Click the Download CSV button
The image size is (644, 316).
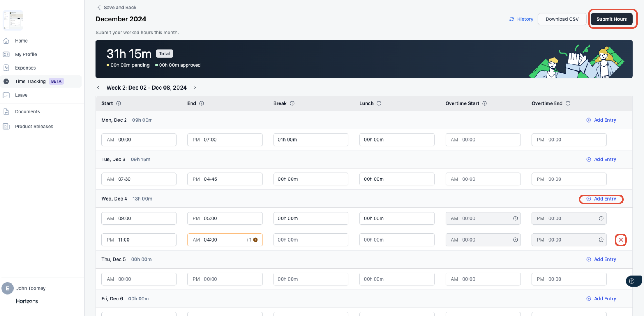[x=562, y=19]
